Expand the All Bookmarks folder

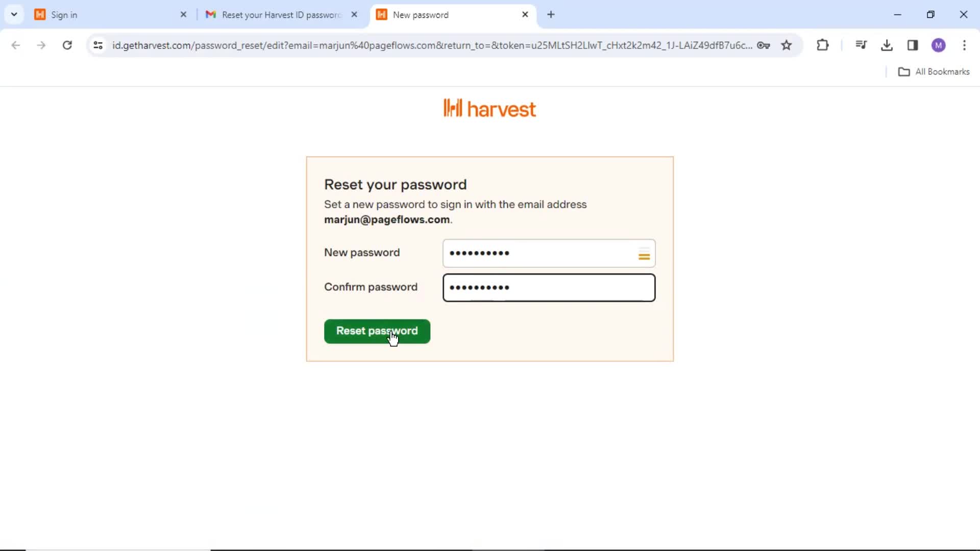[x=936, y=71]
